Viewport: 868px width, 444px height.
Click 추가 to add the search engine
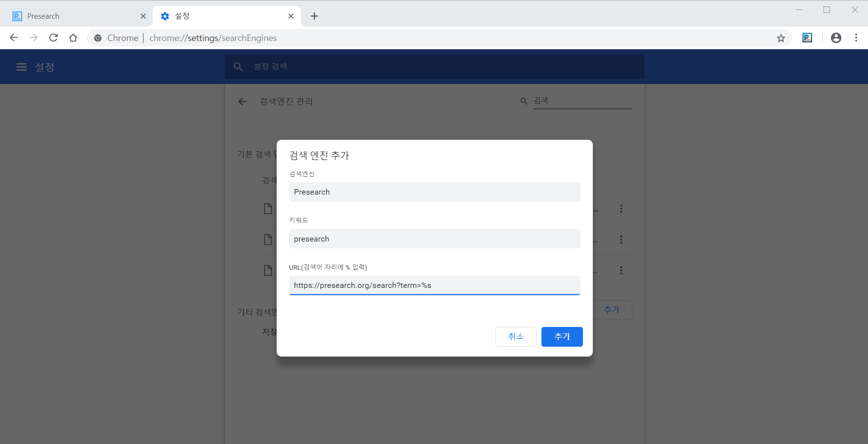pos(562,337)
